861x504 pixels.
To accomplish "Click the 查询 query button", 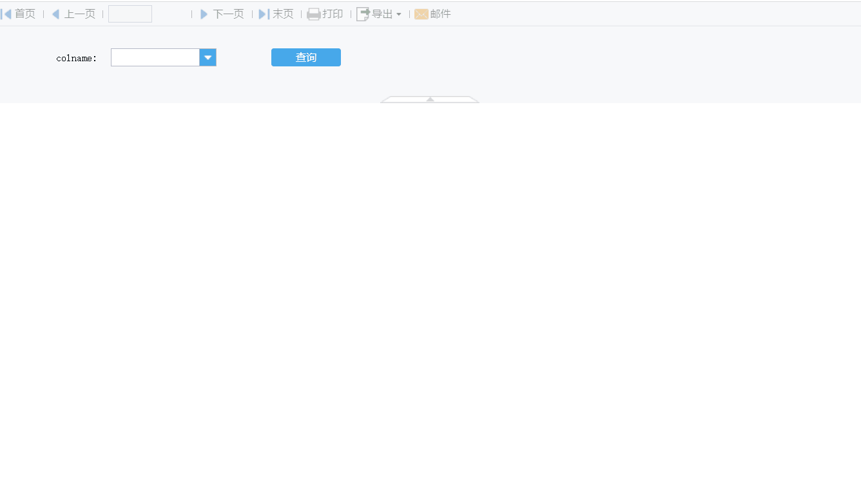I will click(306, 57).
